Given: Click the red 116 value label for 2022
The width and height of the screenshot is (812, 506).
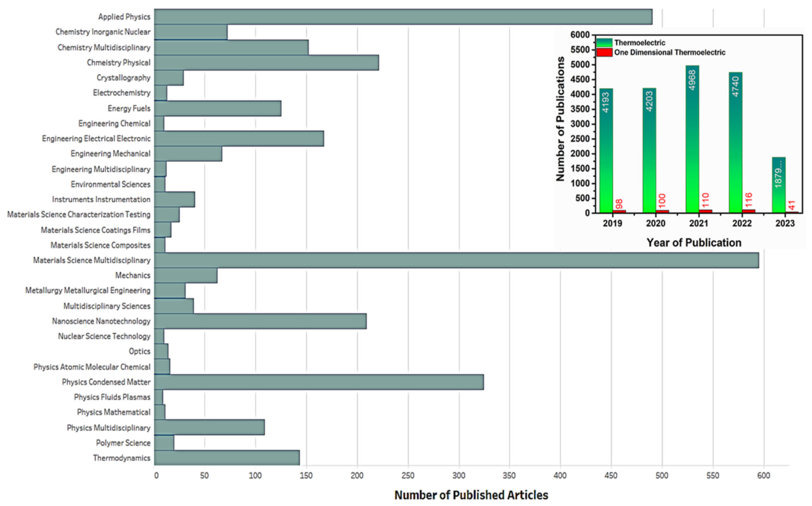Looking at the screenshot, I should 748,200.
